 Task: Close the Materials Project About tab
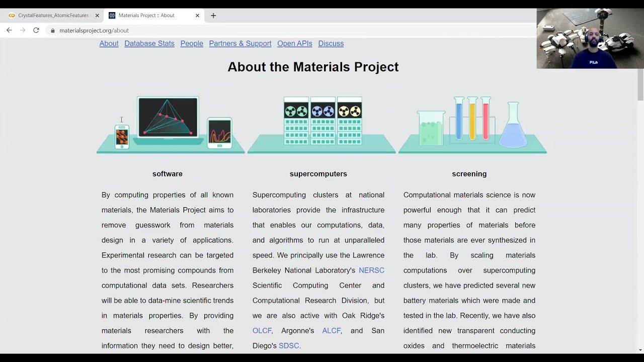tap(197, 16)
